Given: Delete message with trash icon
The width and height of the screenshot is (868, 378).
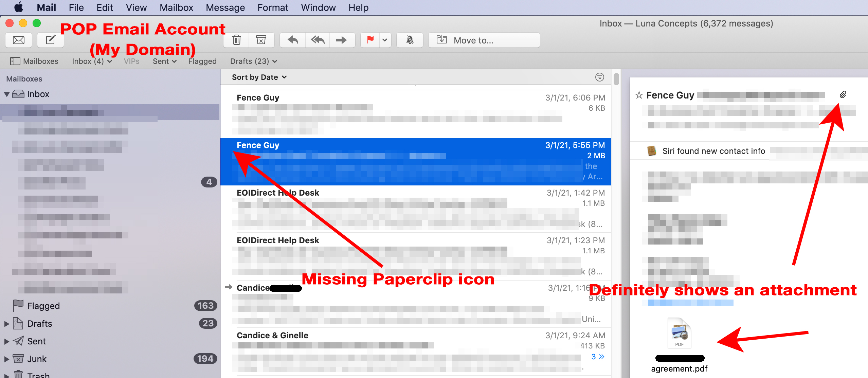Looking at the screenshot, I should [x=237, y=40].
